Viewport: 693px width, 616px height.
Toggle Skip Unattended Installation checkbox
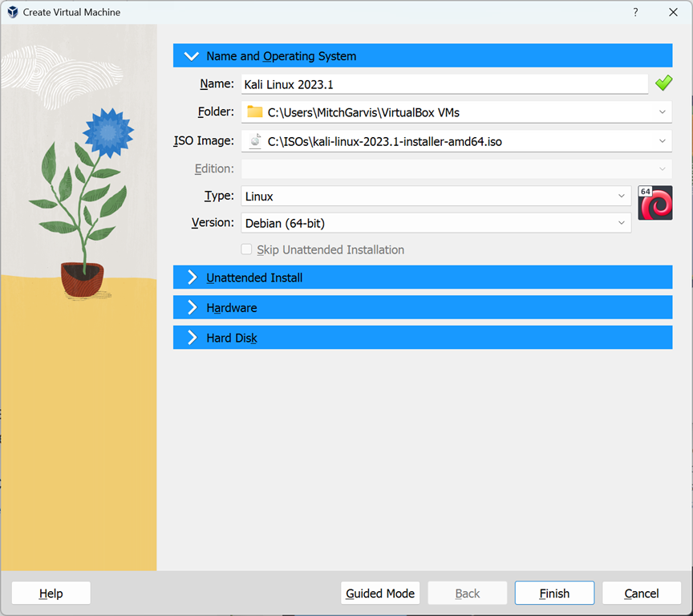(247, 249)
